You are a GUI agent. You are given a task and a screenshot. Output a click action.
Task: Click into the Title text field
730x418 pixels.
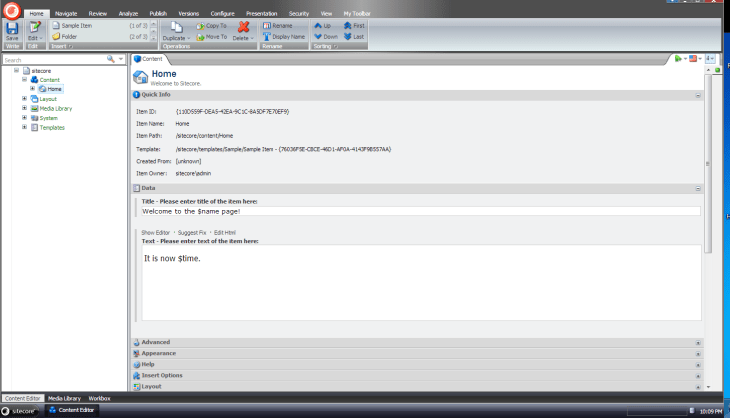[x=420, y=211]
